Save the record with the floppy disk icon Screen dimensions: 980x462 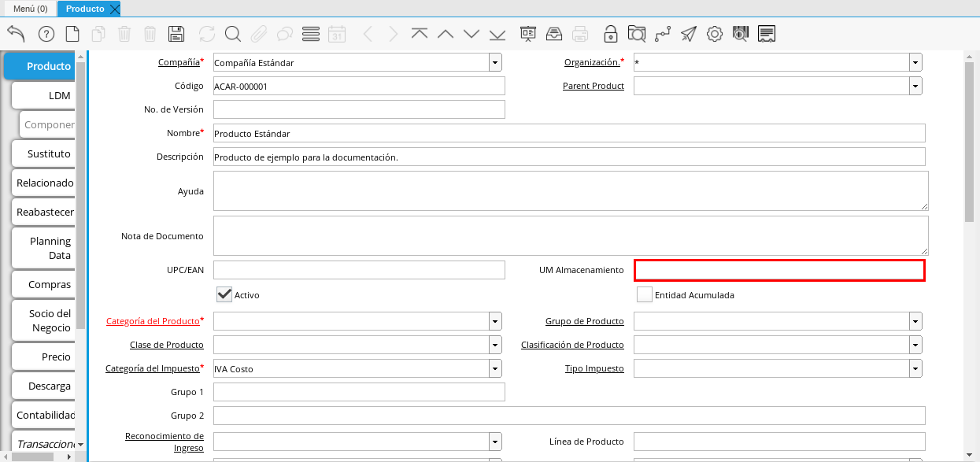(x=176, y=34)
